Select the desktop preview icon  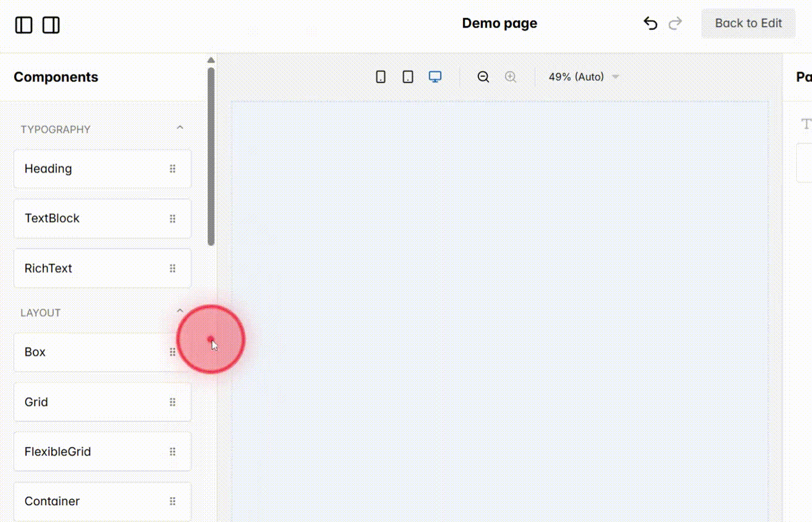[435, 76]
